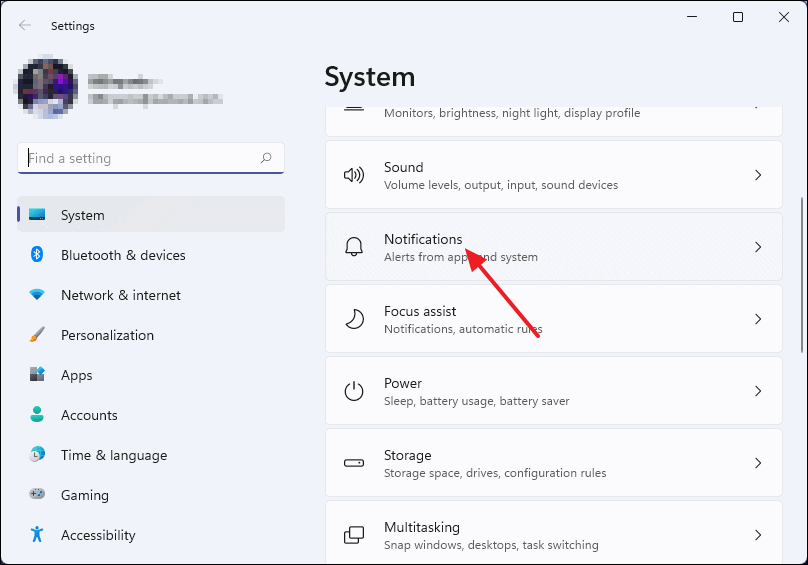The height and width of the screenshot is (565, 808).
Task: Expand the Storage row chevron
Action: (758, 463)
